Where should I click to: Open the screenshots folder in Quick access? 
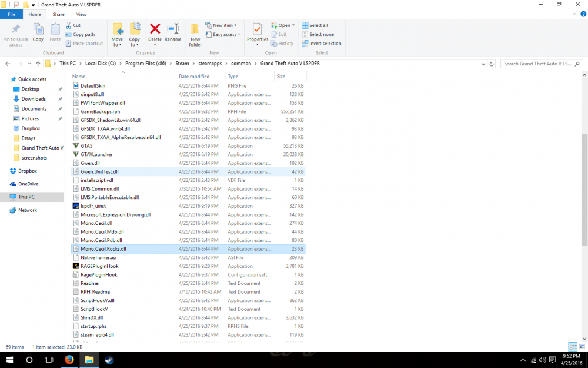pyautogui.click(x=34, y=158)
